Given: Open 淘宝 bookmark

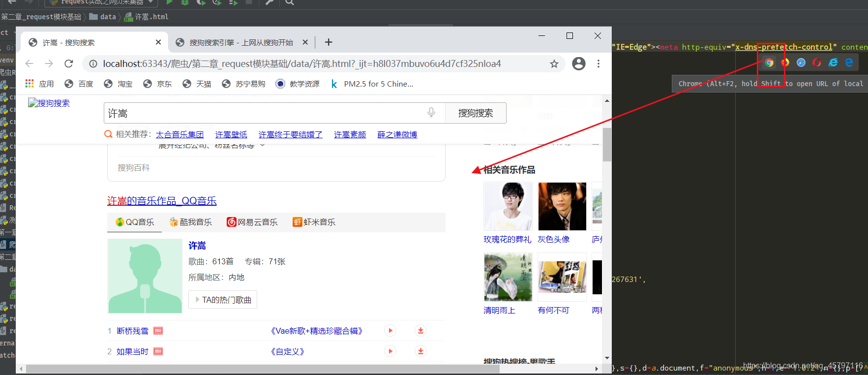Looking at the screenshot, I should [118, 84].
